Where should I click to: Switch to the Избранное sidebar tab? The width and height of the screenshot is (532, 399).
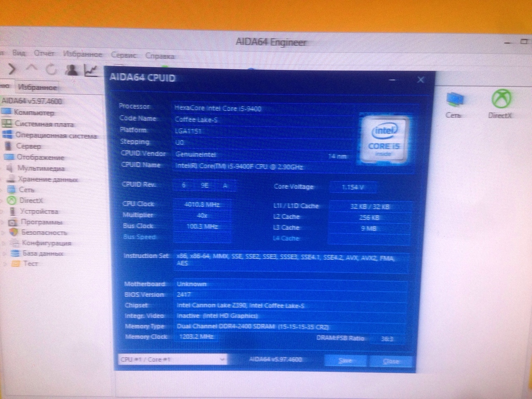pyautogui.click(x=37, y=87)
